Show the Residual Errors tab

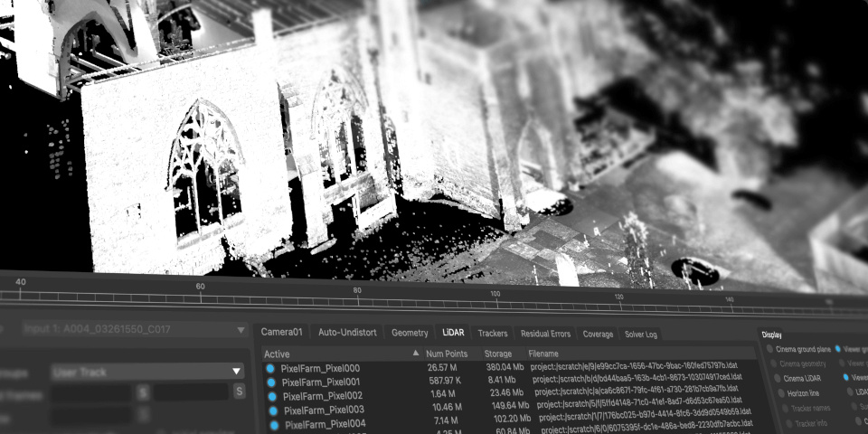[x=545, y=334]
